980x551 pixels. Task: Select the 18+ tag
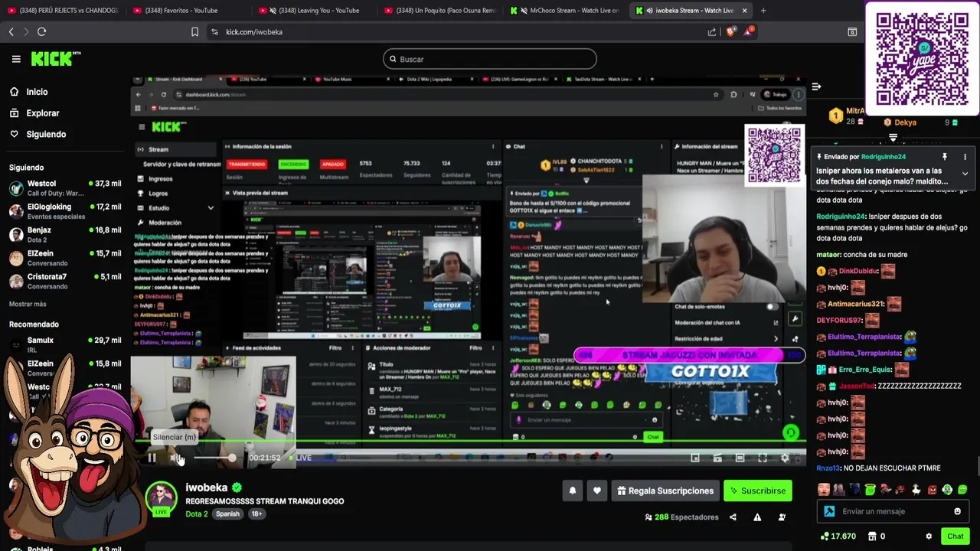(256, 514)
